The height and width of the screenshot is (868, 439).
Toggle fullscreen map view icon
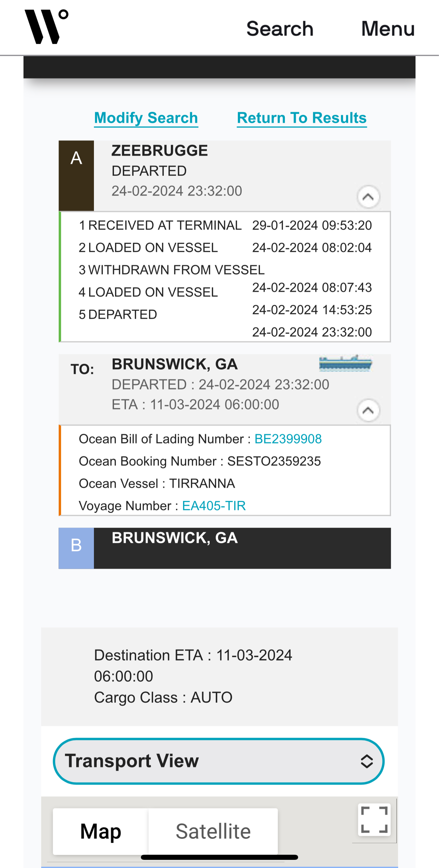374,820
